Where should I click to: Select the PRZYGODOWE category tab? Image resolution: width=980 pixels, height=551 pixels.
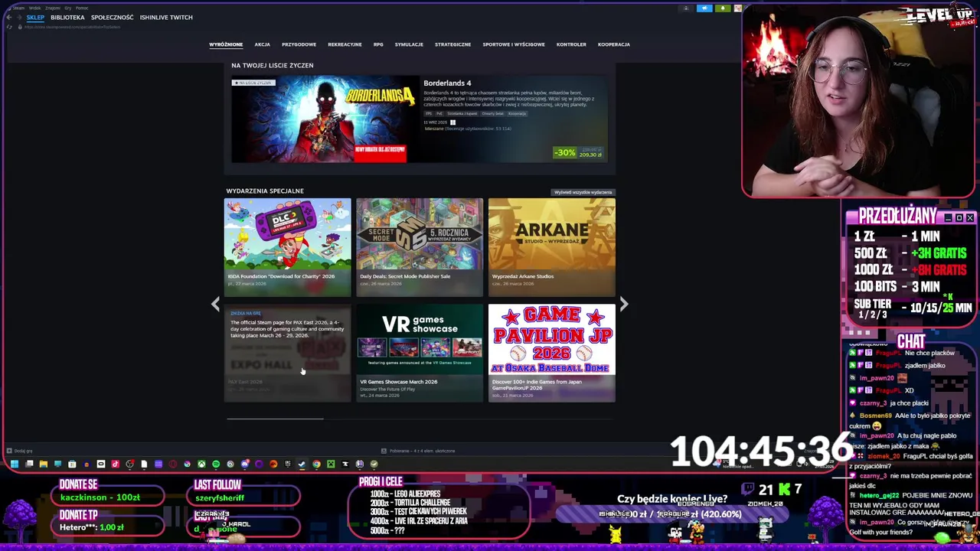(299, 44)
